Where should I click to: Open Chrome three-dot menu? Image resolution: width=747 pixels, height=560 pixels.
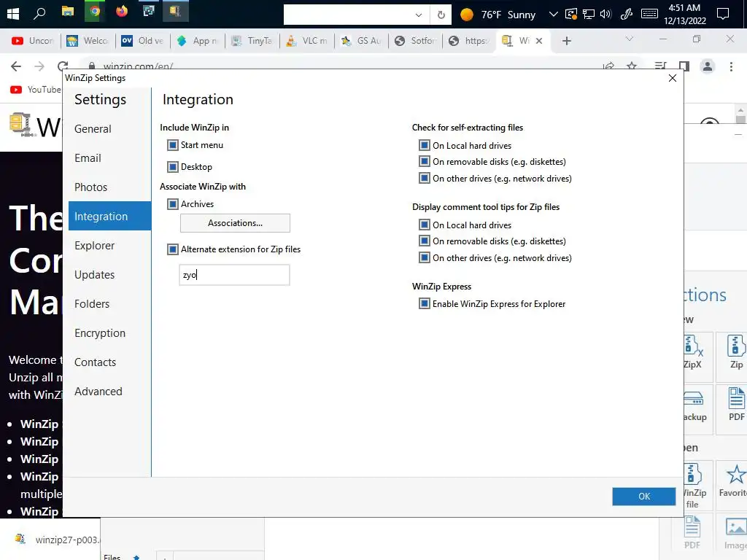731,66
